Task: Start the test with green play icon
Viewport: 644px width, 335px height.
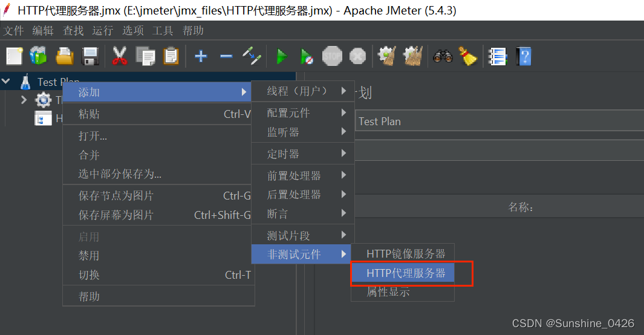Action: [282, 56]
